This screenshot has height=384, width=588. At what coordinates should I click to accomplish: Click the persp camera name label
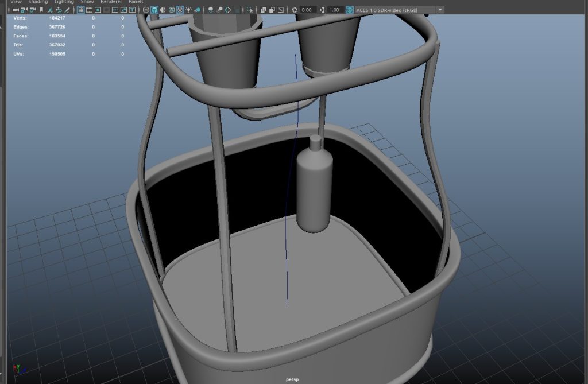click(x=292, y=379)
